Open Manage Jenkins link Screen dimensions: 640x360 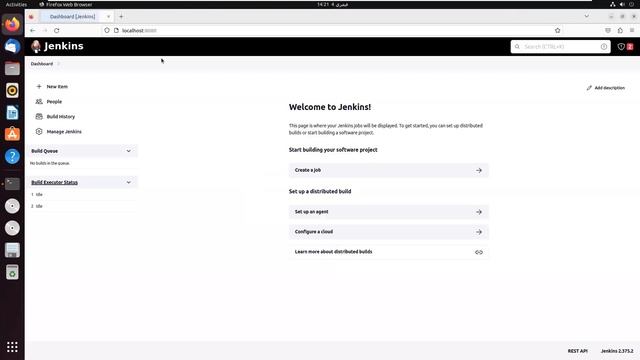[64, 132]
